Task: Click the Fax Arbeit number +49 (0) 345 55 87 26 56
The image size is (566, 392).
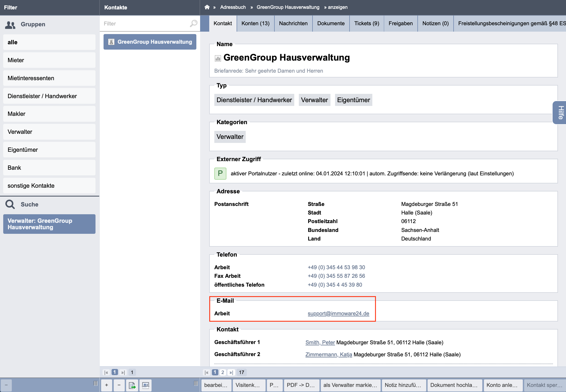Action: [x=336, y=276]
